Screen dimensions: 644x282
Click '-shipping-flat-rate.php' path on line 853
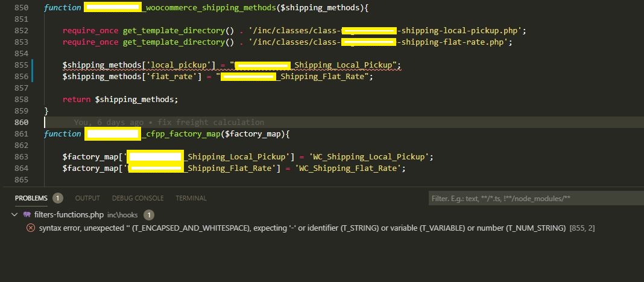(x=453, y=42)
